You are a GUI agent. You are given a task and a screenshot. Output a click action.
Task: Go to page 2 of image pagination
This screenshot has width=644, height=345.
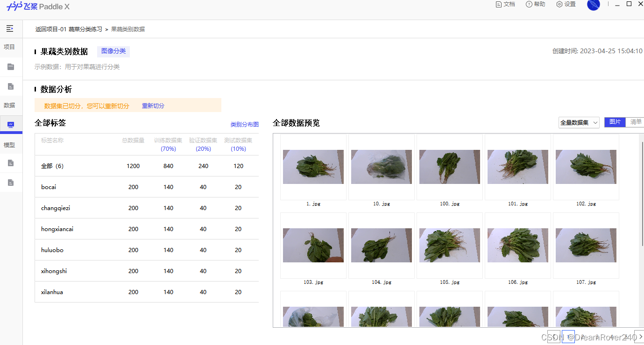[x=582, y=336]
